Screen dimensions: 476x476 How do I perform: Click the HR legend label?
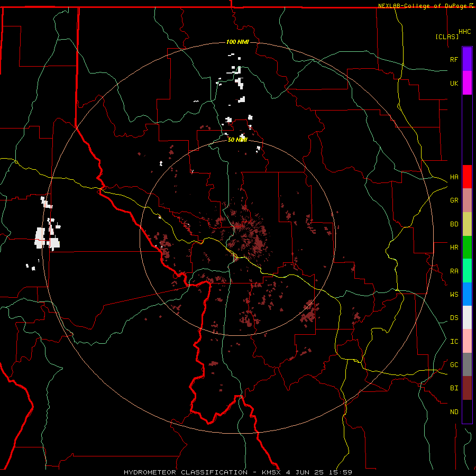pyautogui.click(x=454, y=248)
